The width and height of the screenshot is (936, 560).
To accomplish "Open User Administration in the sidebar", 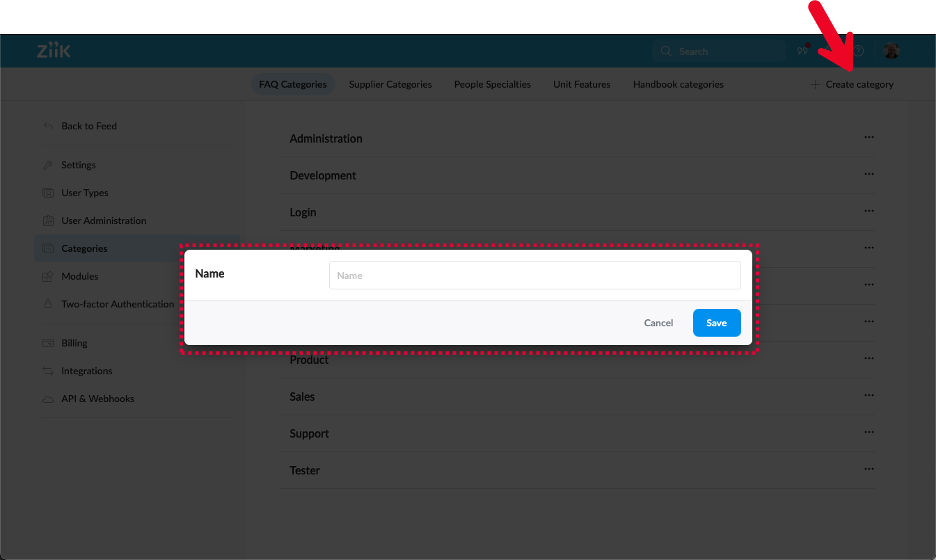I will tap(104, 221).
